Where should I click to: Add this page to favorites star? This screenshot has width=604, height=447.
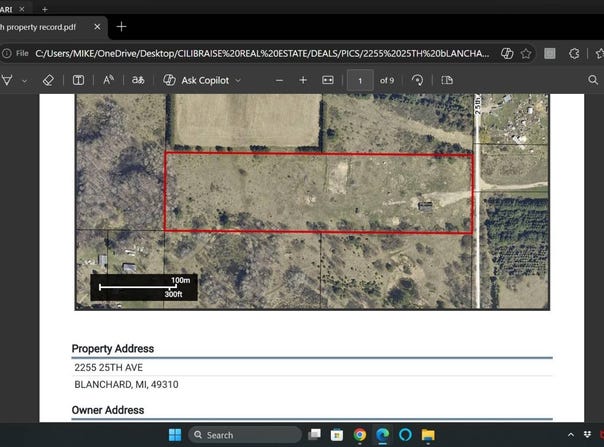[526, 54]
